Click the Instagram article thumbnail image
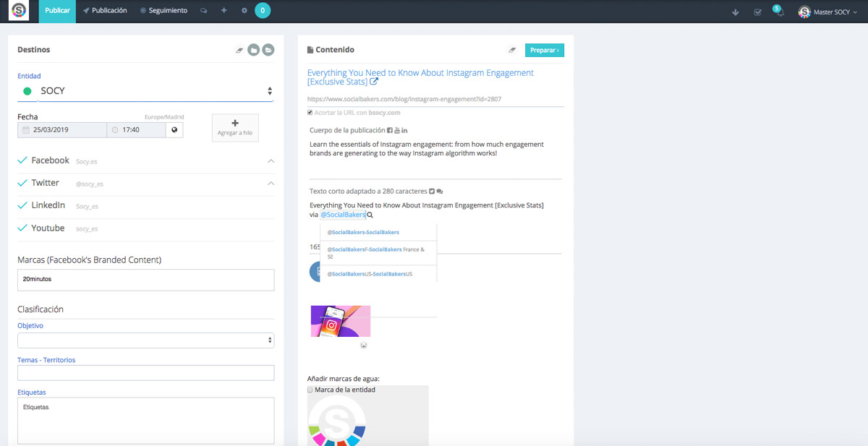Image resolution: width=868 pixels, height=446 pixels. [x=341, y=321]
